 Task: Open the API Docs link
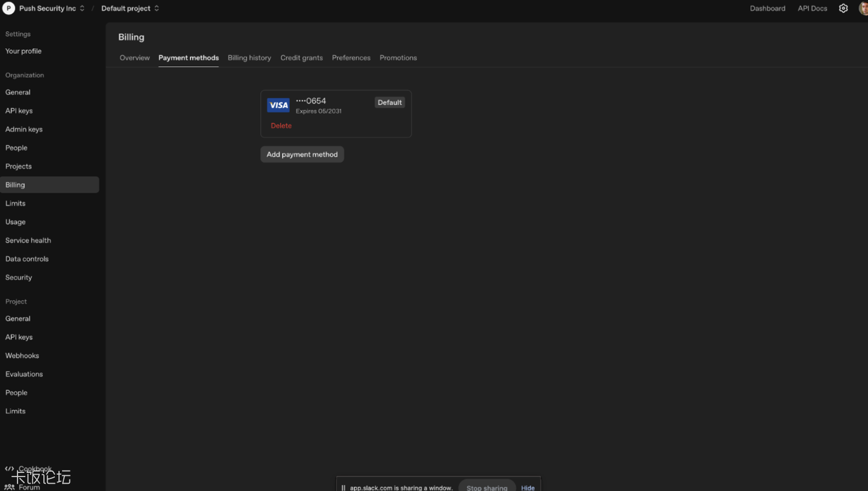(x=813, y=8)
